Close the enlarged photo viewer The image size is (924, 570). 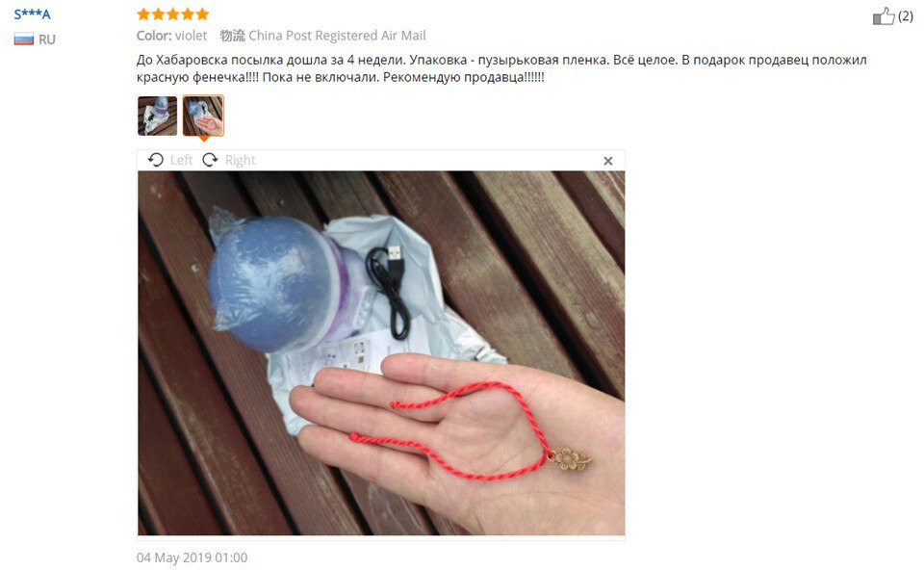608,161
